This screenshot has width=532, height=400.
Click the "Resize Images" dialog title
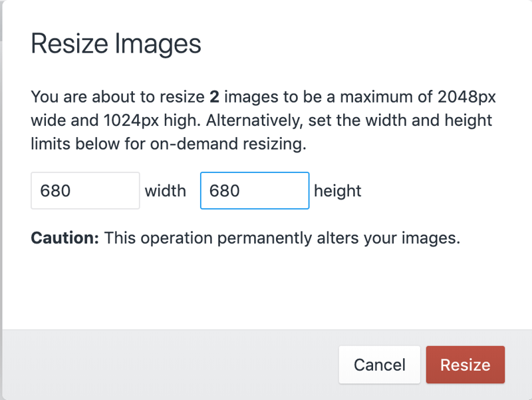[x=116, y=45]
